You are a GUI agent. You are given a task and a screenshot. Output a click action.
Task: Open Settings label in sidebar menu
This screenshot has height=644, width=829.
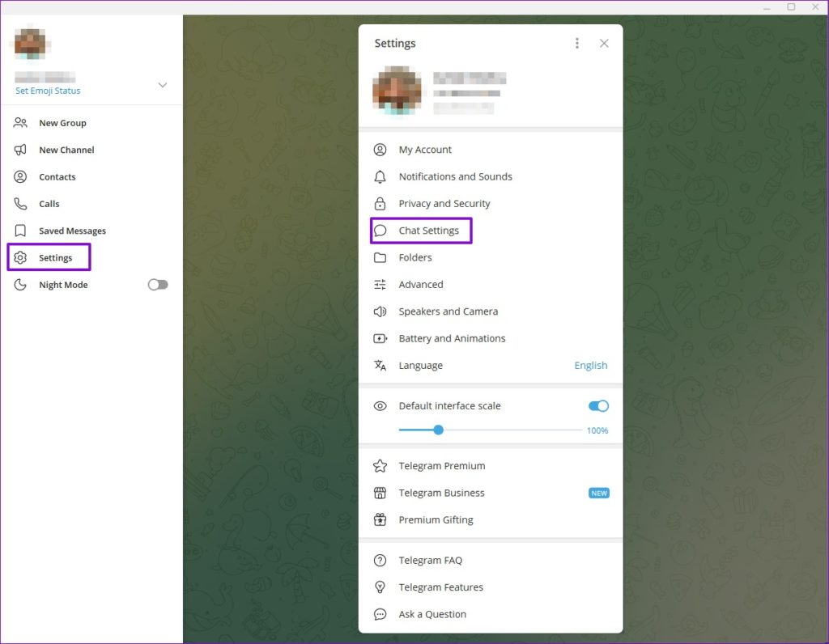[x=56, y=257]
